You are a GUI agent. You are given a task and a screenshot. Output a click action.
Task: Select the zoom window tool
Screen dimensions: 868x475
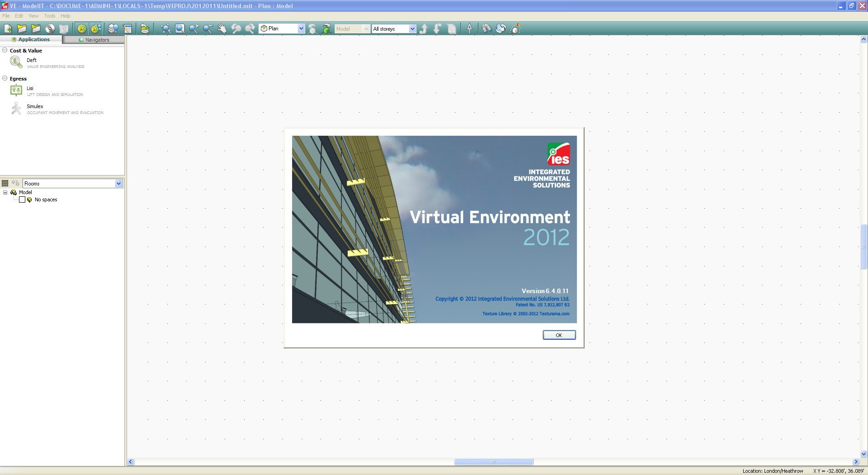click(180, 28)
